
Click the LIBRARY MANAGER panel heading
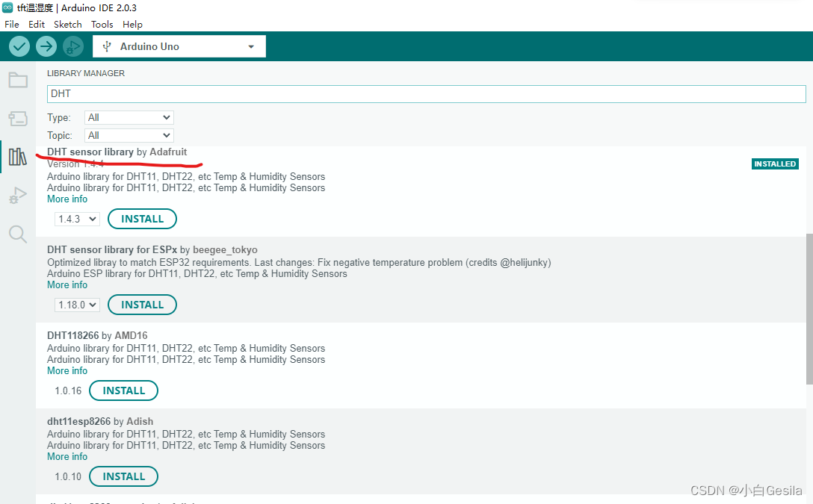coord(86,74)
